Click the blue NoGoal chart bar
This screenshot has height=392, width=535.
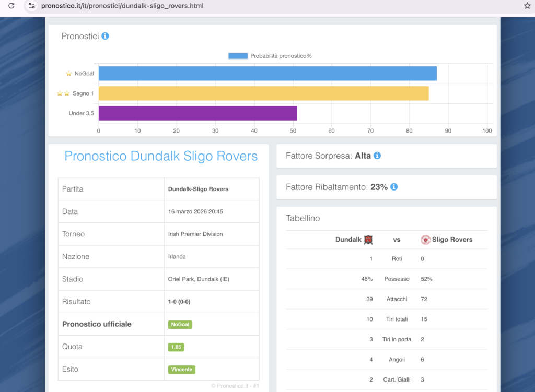(267, 74)
